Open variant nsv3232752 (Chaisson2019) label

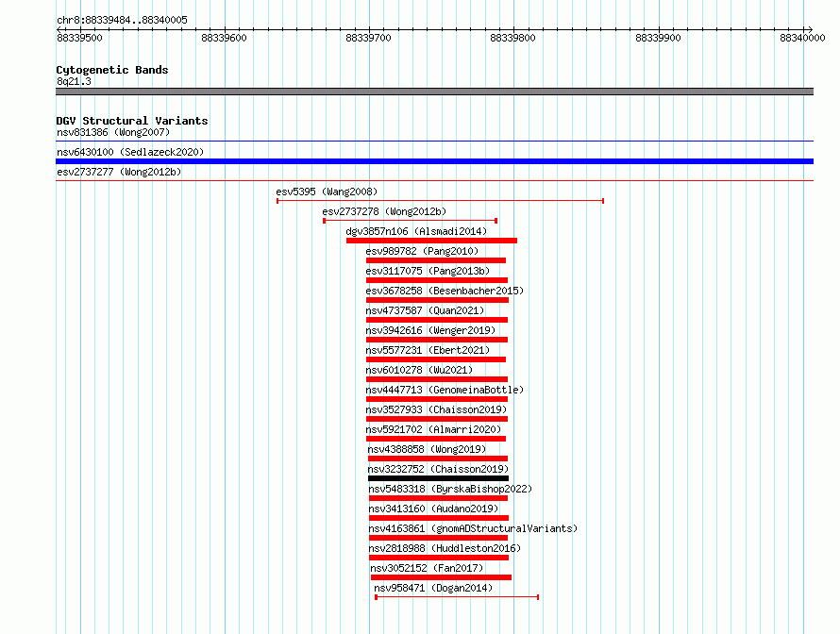pyautogui.click(x=438, y=469)
